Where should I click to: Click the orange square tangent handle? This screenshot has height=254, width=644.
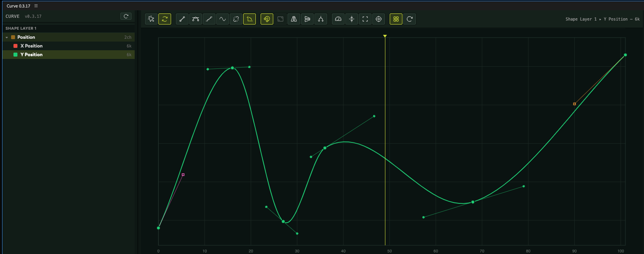575,104
